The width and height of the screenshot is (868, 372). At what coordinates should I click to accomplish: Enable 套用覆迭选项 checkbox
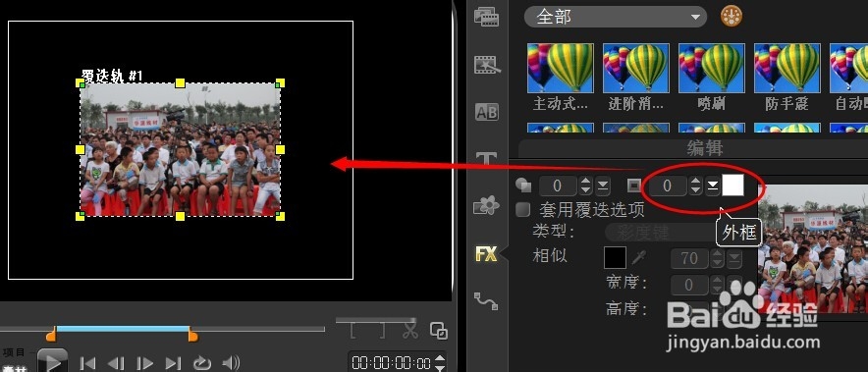pyautogui.click(x=522, y=209)
